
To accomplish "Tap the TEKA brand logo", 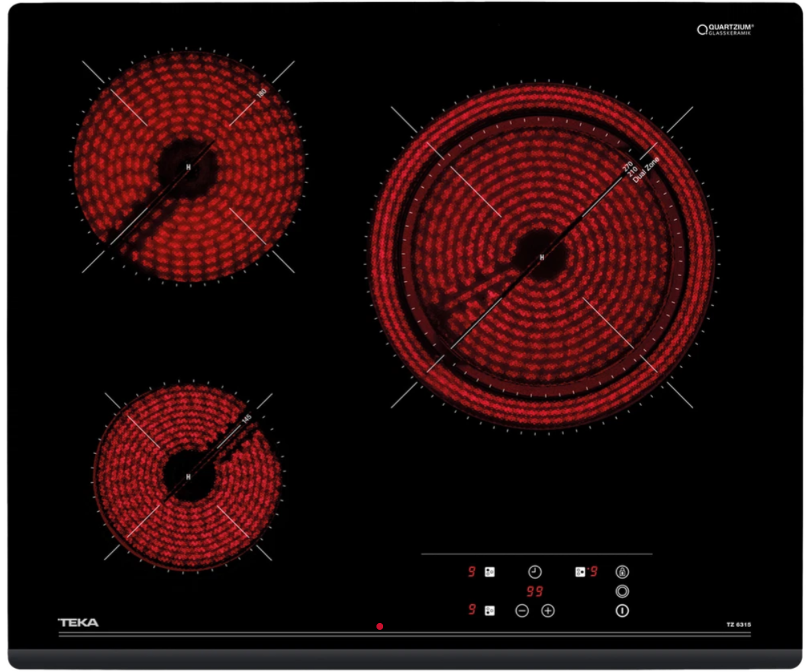I will coord(78,623).
